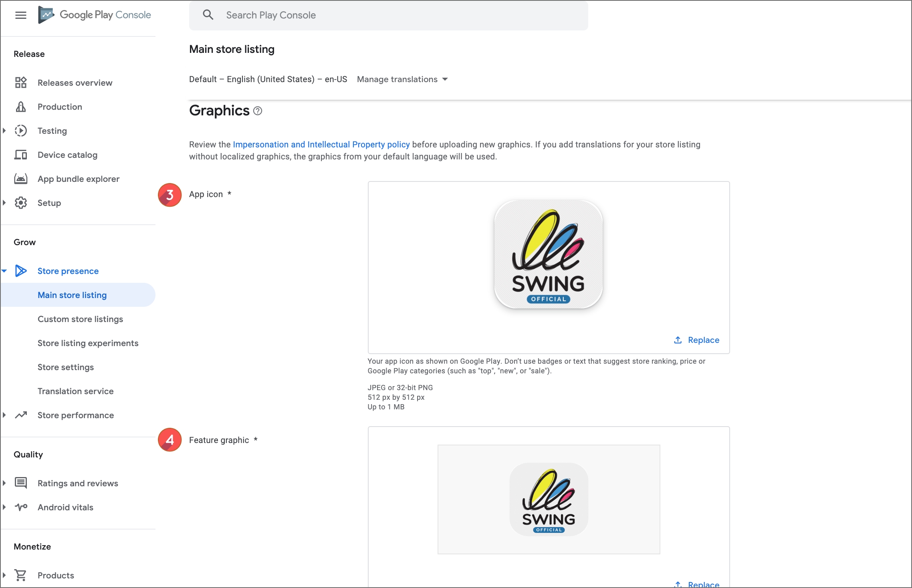This screenshot has width=912, height=588.
Task: Click the Ratings and reviews icon
Action: tap(21, 483)
